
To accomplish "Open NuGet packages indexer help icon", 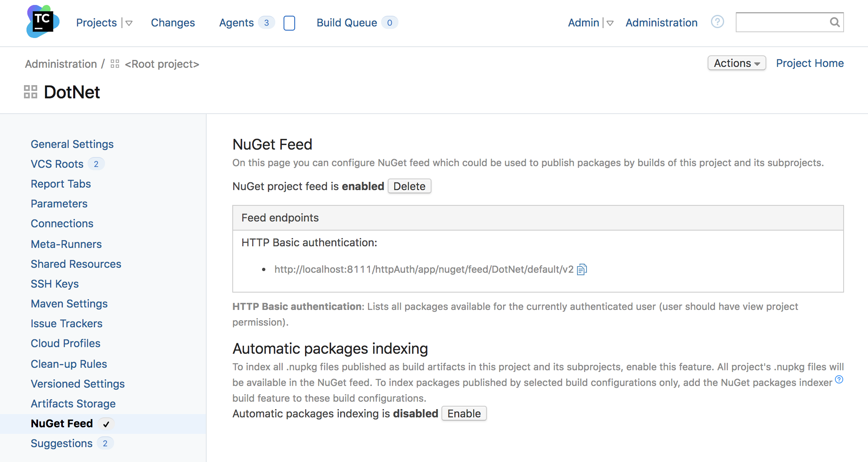I will click(839, 379).
